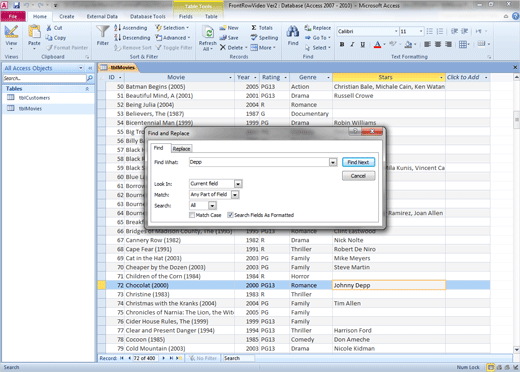Image resolution: width=520 pixels, height=372 pixels.
Task: Click Replace in Find group
Action: (x=318, y=28)
